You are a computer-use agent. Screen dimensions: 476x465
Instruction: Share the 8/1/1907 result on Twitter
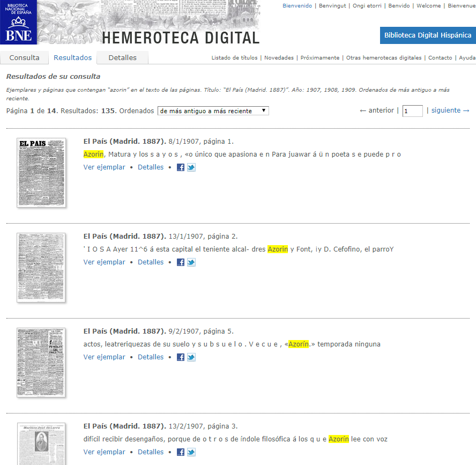point(191,167)
